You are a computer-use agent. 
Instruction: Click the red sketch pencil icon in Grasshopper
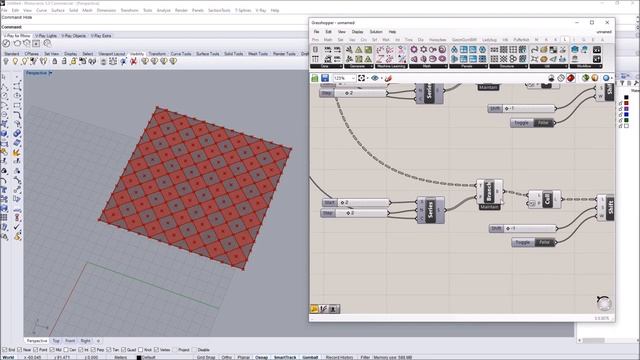[388, 78]
